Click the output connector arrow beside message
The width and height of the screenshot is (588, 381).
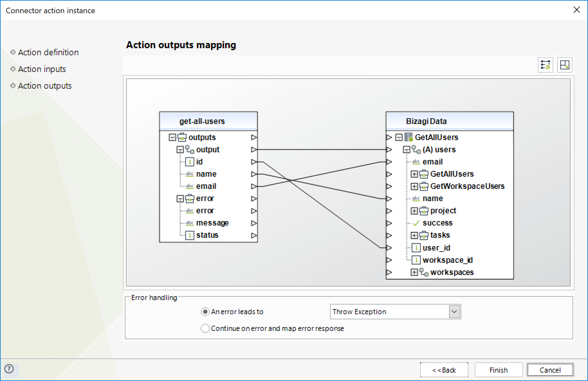click(x=254, y=223)
